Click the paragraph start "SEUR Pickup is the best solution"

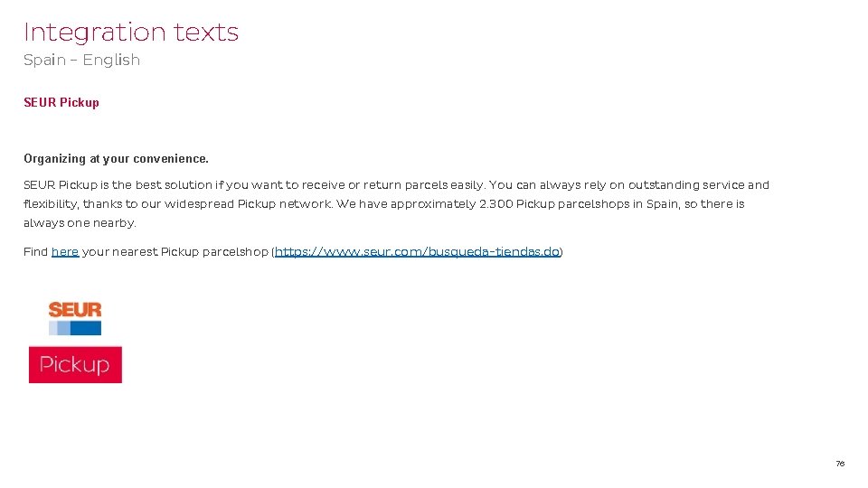118,185
